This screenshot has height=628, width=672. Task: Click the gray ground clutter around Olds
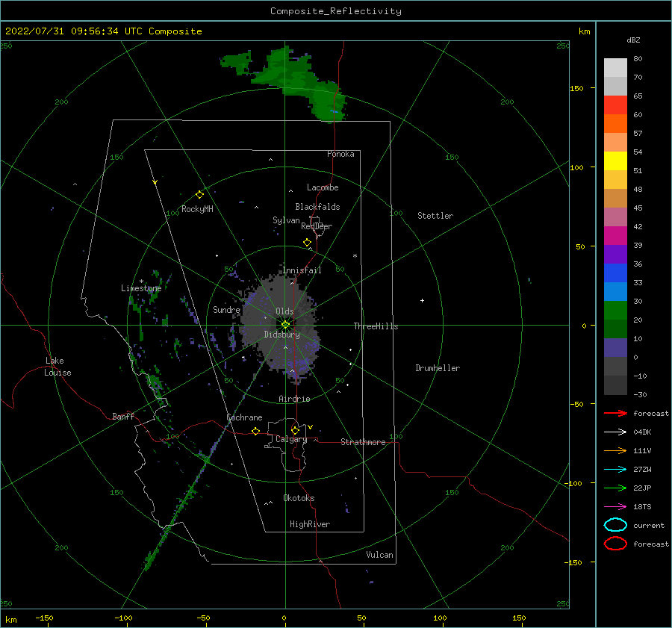281,326
